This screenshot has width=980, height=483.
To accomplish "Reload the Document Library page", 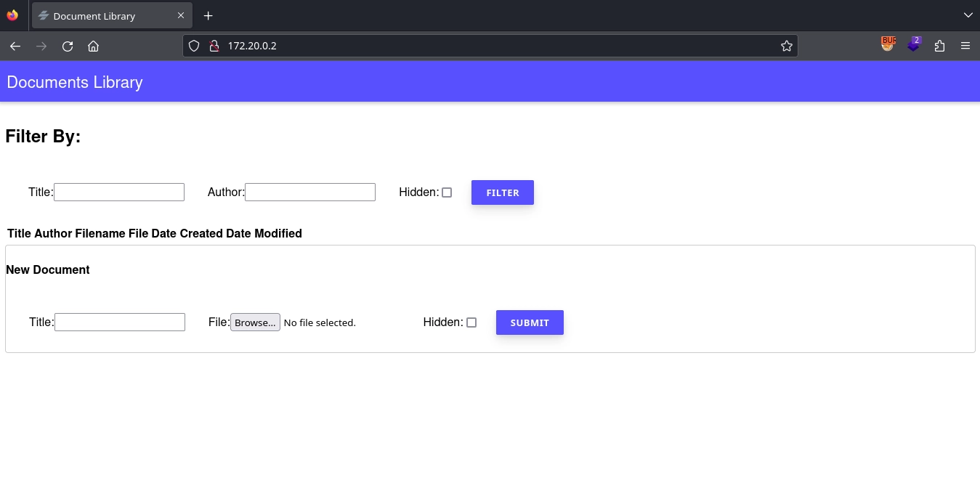I will pyautogui.click(x=68, y=46).
